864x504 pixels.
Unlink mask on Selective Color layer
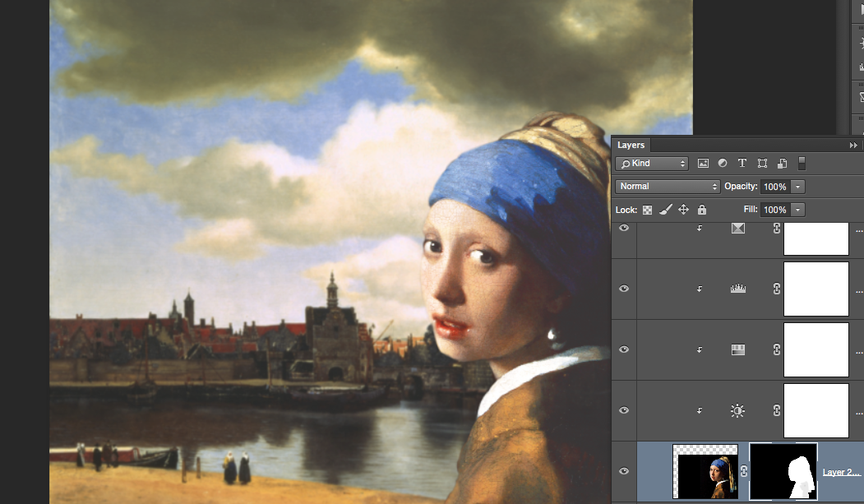pyautogui.click(x=776, y=228)
